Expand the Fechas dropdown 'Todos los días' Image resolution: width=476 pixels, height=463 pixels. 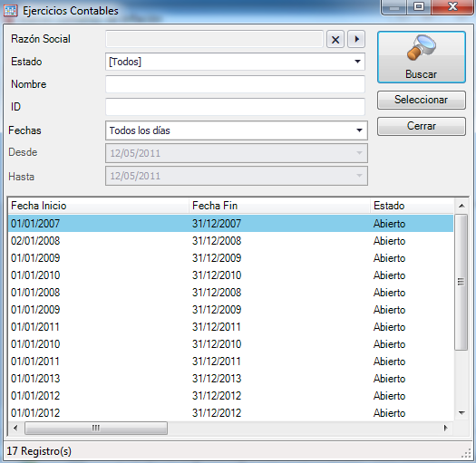tap(237, 130)
